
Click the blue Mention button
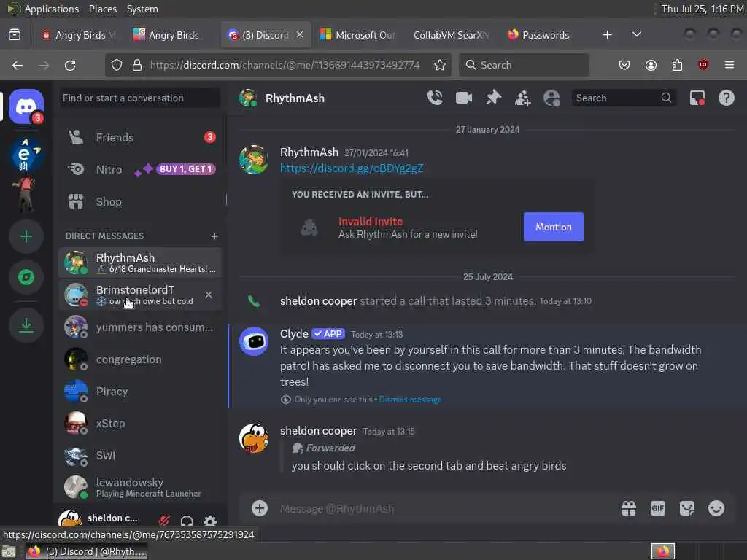(x=553, y=227)
